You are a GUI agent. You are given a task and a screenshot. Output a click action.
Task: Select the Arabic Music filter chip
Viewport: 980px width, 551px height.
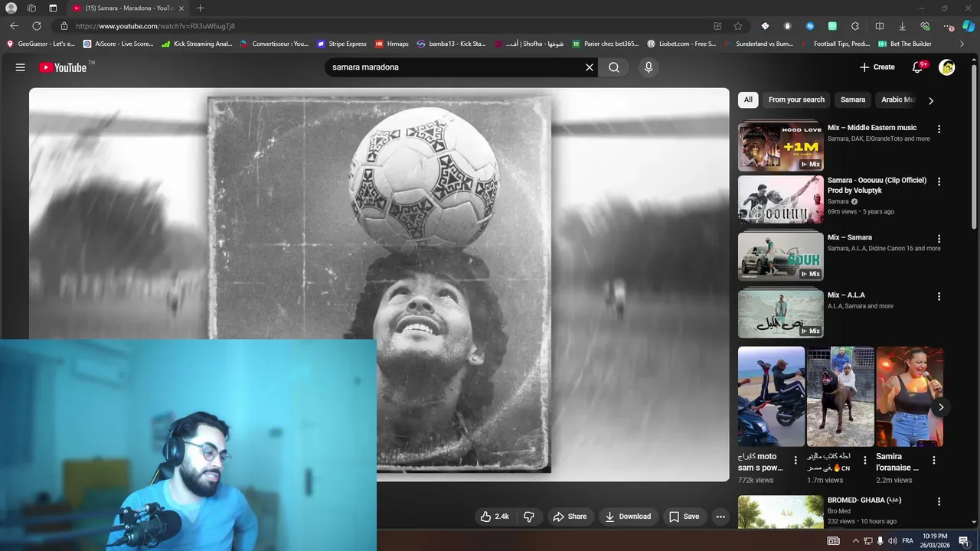[x=898, y=99]
